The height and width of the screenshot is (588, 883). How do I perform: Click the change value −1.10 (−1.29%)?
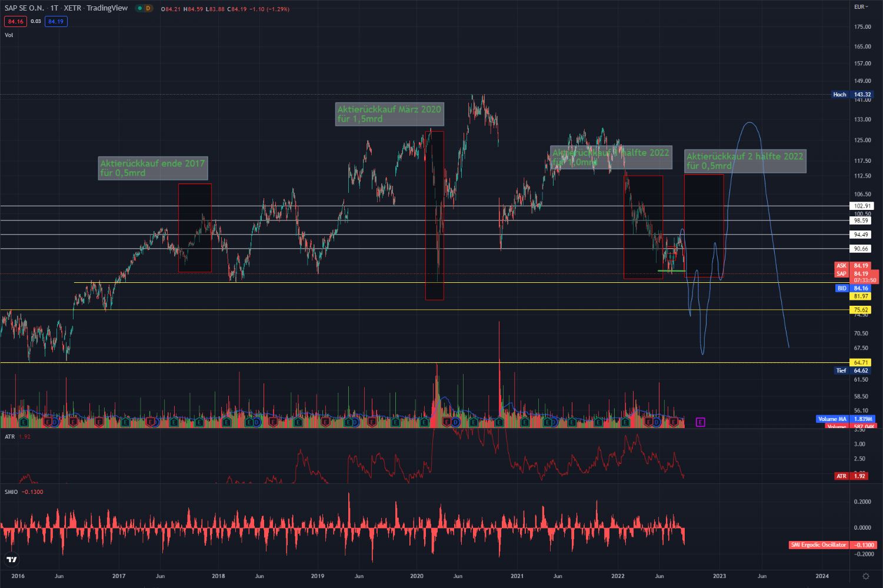pyautogui.click(x=269, y=9)
